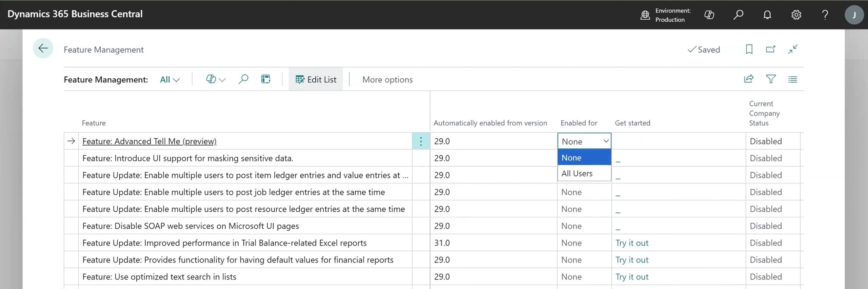Open the user account avatar J

pyautogui.click(x=854, y=15)
